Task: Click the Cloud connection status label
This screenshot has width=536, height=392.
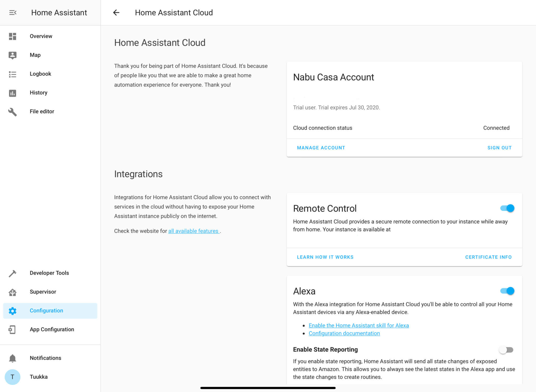Action: (x=322, y=128)
